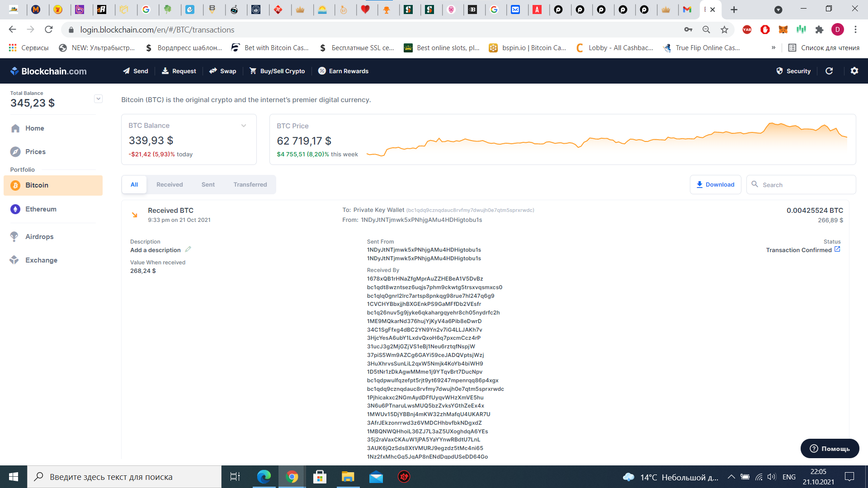Viewport: 868px width, 488px height.
Task: Open Buy/Sell Crypto
Action: coord(277,71)
